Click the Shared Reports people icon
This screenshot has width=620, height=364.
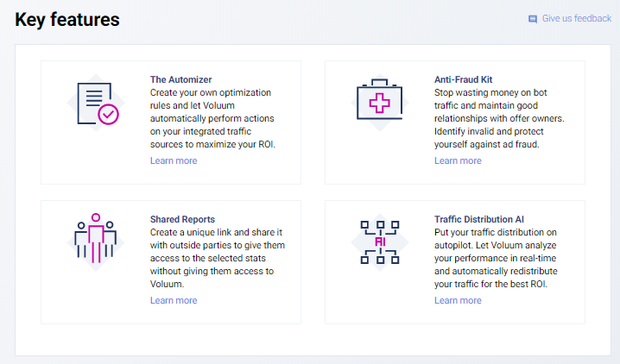tap(96, 237)
